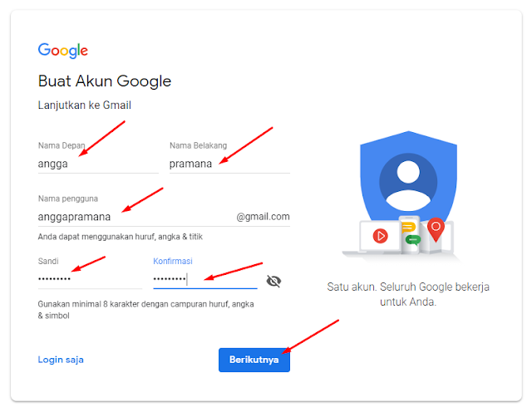Open the Login saja link
The width and height of the screenshot is (532, 407).
click(x=61, y=360)
